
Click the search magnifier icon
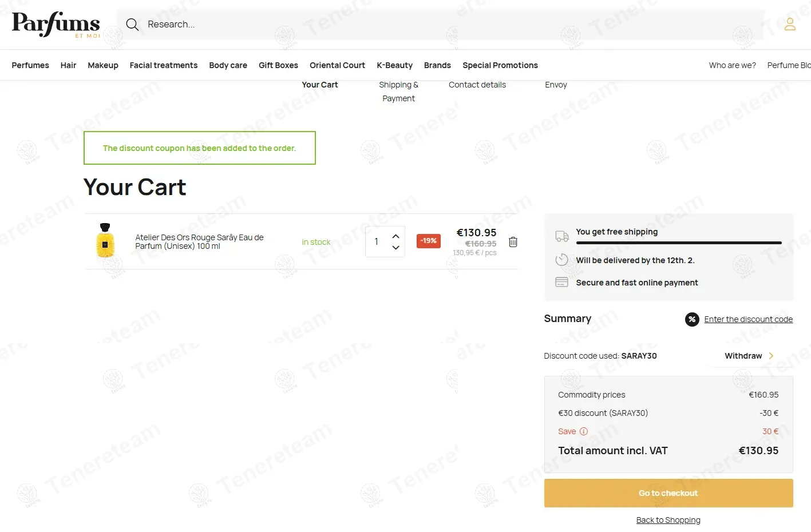[132, 25]
